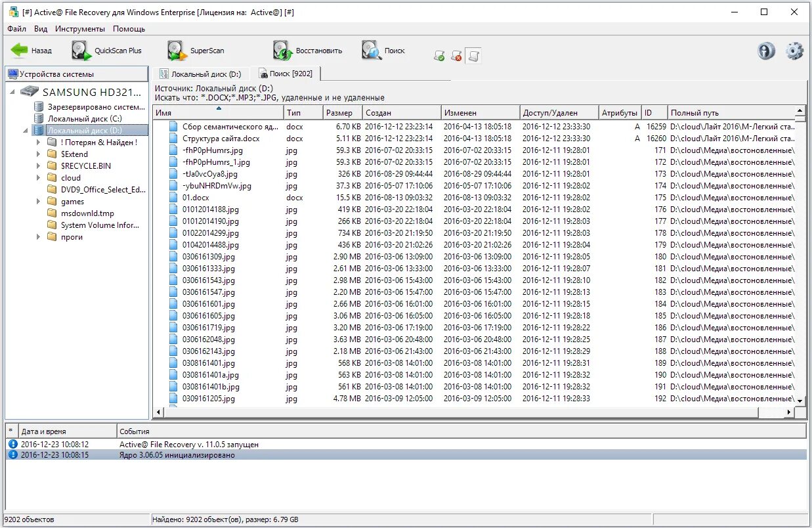Expand the $Extend folder node

click(39, 154)
